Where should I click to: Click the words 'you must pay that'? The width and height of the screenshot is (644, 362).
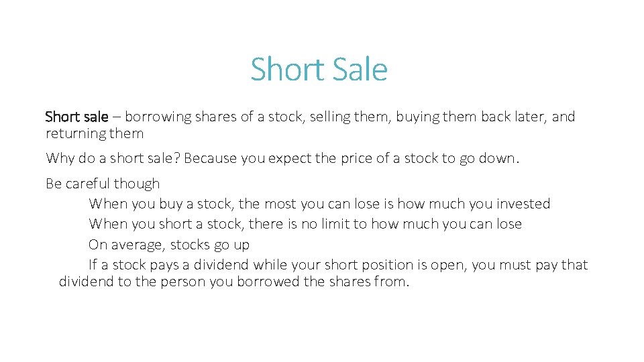coord(529,265)
